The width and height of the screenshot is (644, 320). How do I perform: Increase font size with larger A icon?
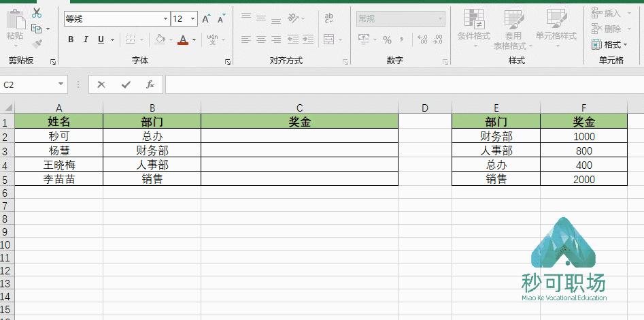click(x=206, y=19)
